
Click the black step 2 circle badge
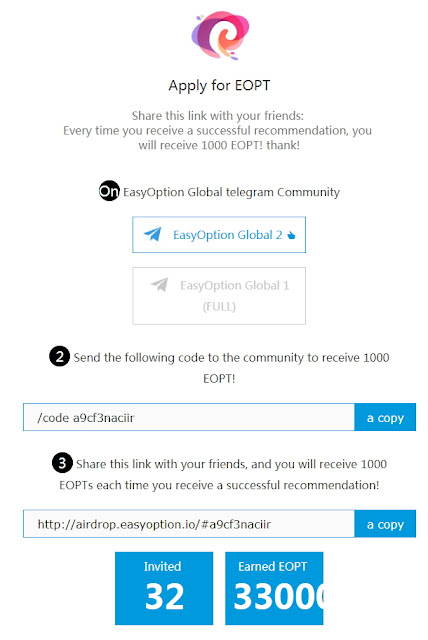(x=60, y=356)
